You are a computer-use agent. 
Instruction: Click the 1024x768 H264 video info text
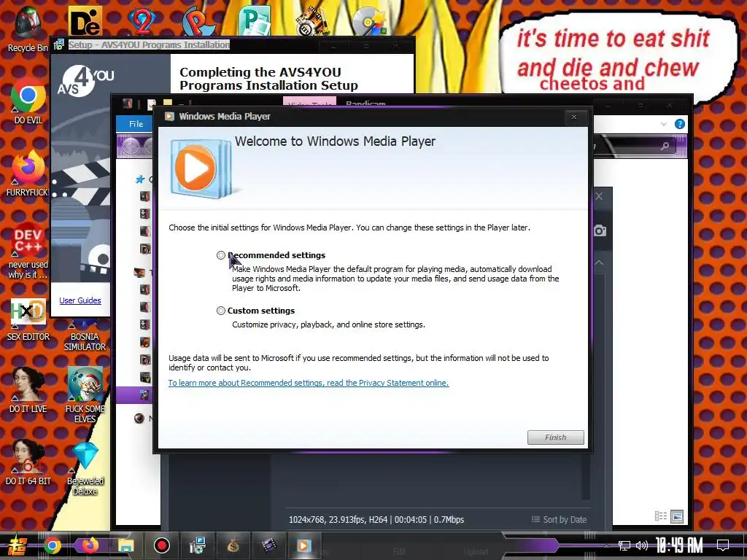coord(376,519)
